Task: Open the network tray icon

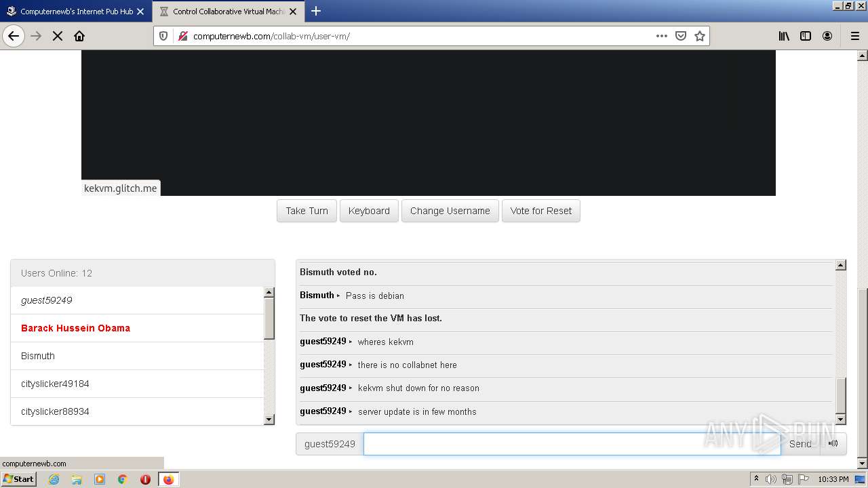Action: click(787, 479)
